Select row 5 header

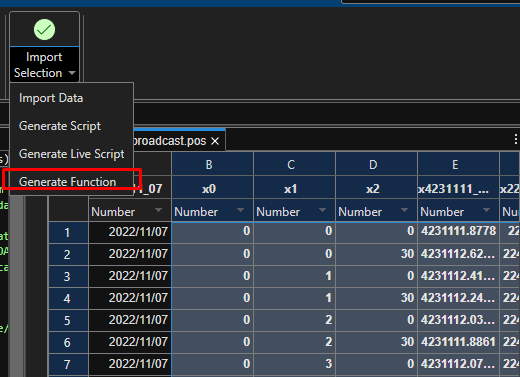tap(68, 320)
